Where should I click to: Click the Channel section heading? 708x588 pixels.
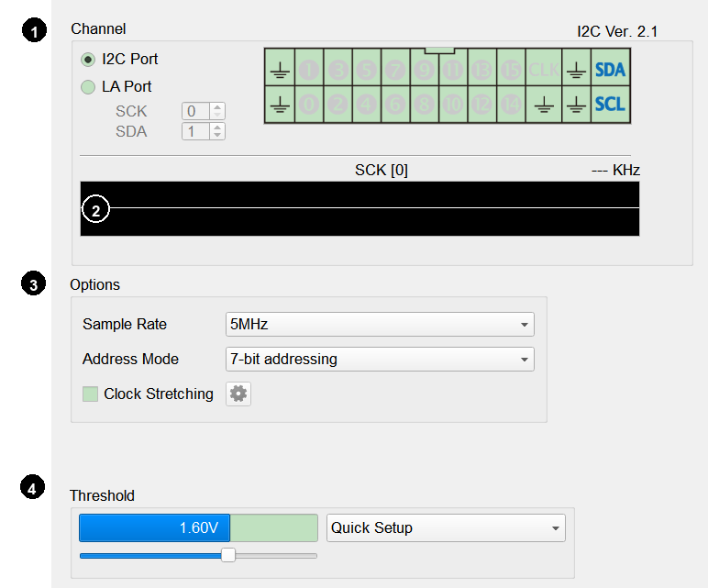click(x=98, y=29)
